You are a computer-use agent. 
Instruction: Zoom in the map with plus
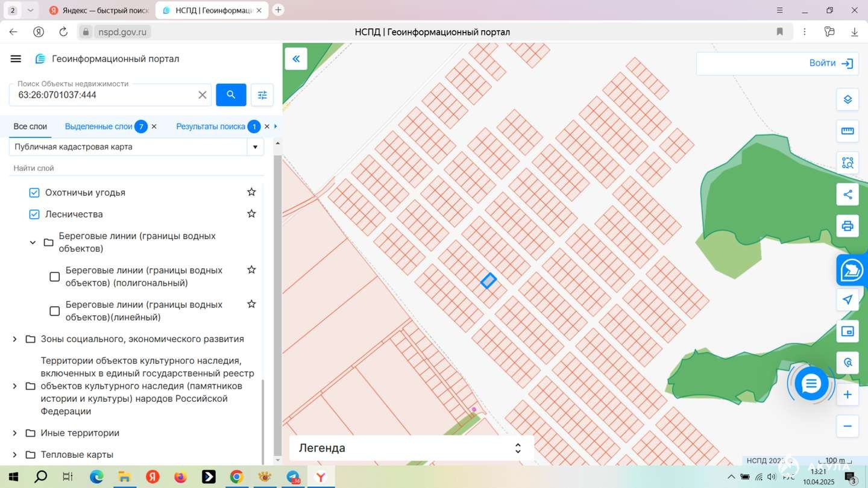coord(848,395)
